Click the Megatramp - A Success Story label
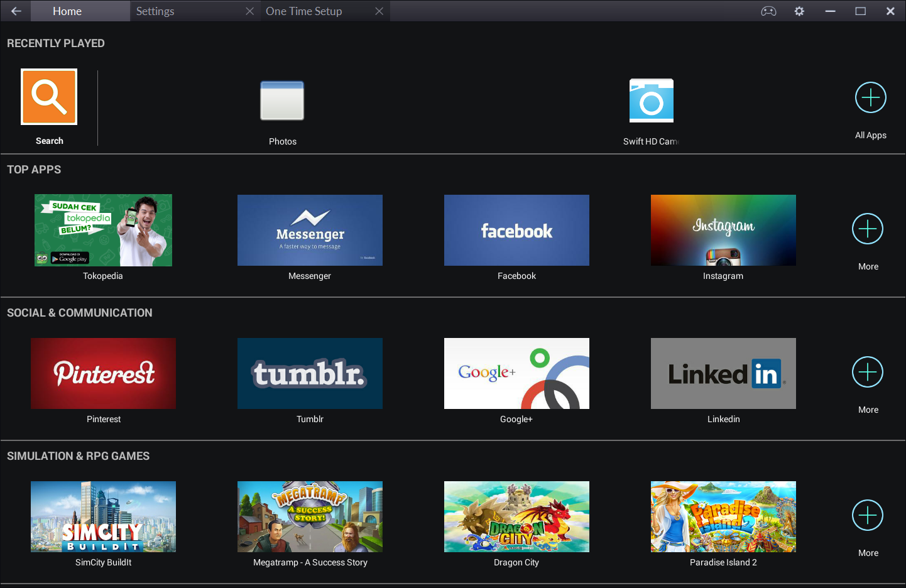This screenshot has width=906, height=588. 310,562
